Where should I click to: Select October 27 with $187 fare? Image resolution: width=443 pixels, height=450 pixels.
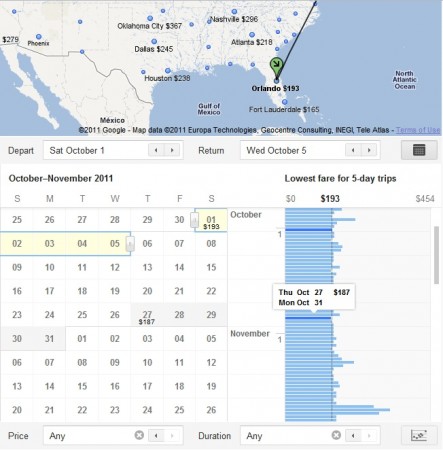click(147, 315)
